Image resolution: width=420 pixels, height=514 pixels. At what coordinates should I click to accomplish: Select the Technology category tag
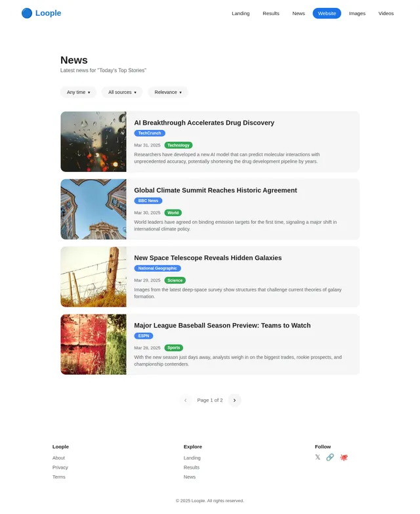178,145
